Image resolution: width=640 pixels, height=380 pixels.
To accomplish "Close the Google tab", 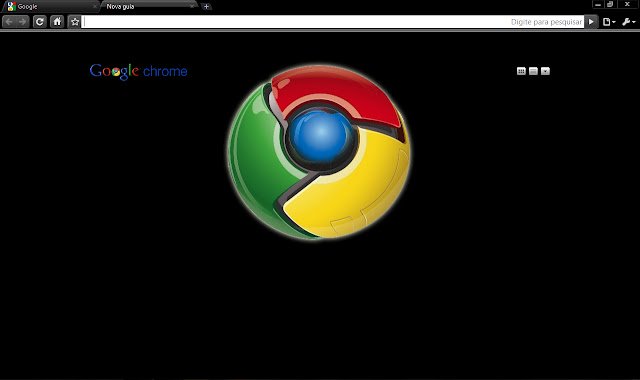I will pyautogui.click(x=95, y=7).
